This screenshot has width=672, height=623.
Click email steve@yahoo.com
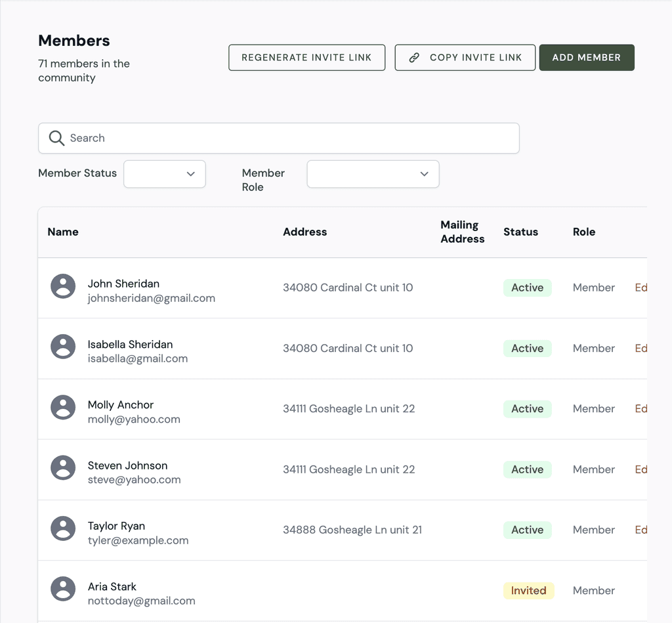pos(134,480)
